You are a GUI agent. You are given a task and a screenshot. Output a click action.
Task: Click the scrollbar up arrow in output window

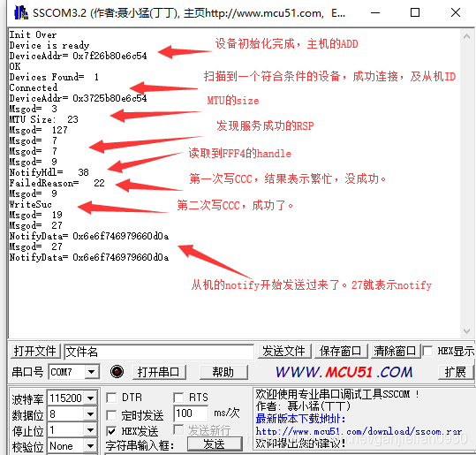(x=467, y=37)
